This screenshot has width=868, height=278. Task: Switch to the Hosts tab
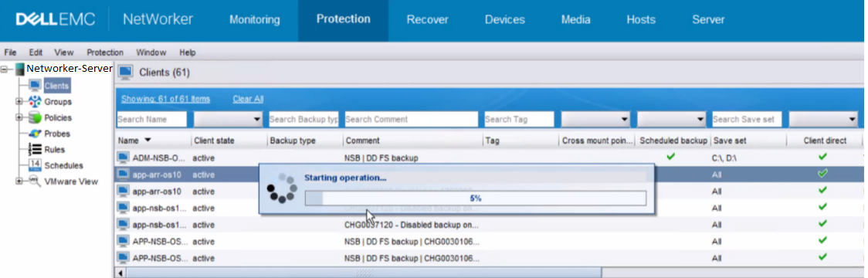[x=641, y=19]
